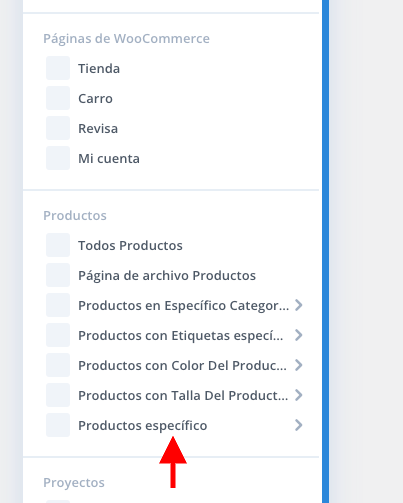
Task: Check Productos en Específico Categor… checkbox
Action: tap(58, 305)
